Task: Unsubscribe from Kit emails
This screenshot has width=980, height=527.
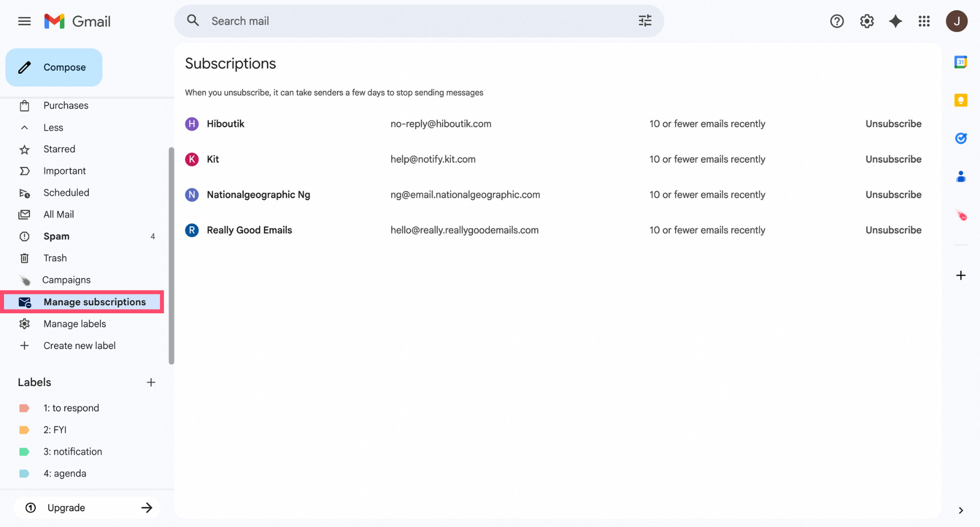Action: click(x=893, y=159)
